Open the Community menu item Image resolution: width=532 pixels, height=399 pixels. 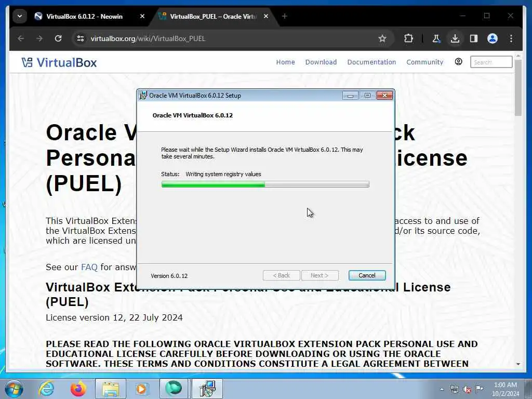[x=425, y=62]
